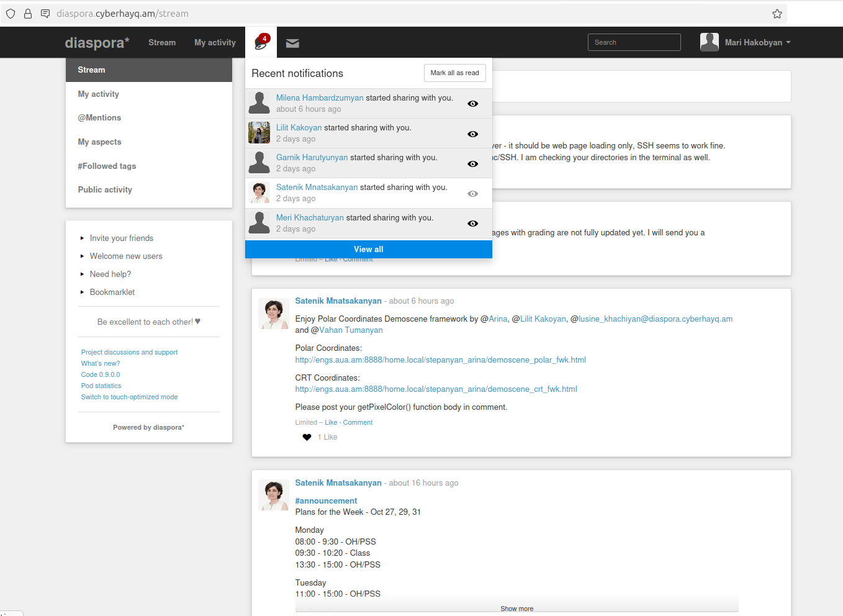Click the bookmark star icon in address bar
843x616 pixels.
[x=777, y=14]
